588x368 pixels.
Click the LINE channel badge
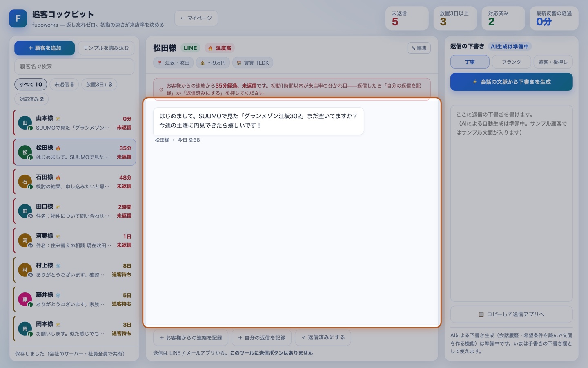click(x=190, y=48)
